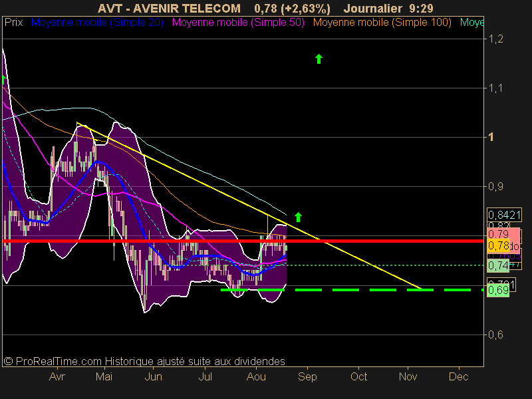
Task: Click the bright green 0,69 support label
Action: [x=498, y=291]
